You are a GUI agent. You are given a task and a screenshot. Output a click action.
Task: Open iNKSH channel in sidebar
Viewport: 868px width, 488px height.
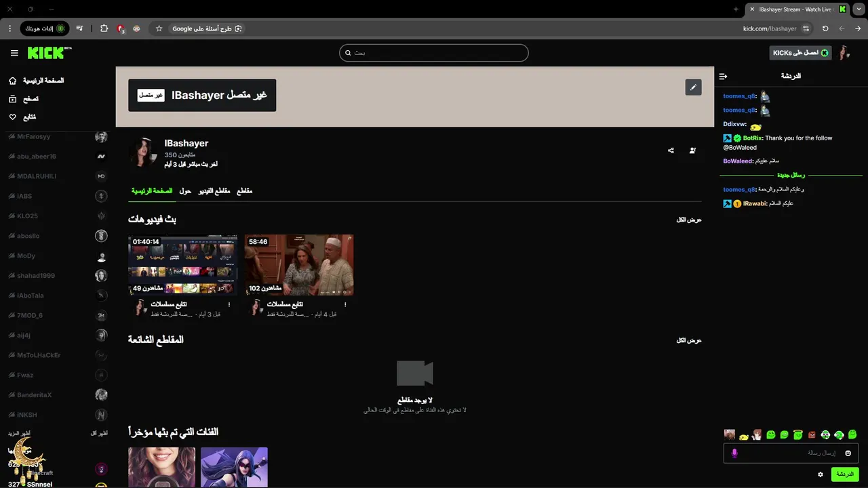click(x=58, y=415)
